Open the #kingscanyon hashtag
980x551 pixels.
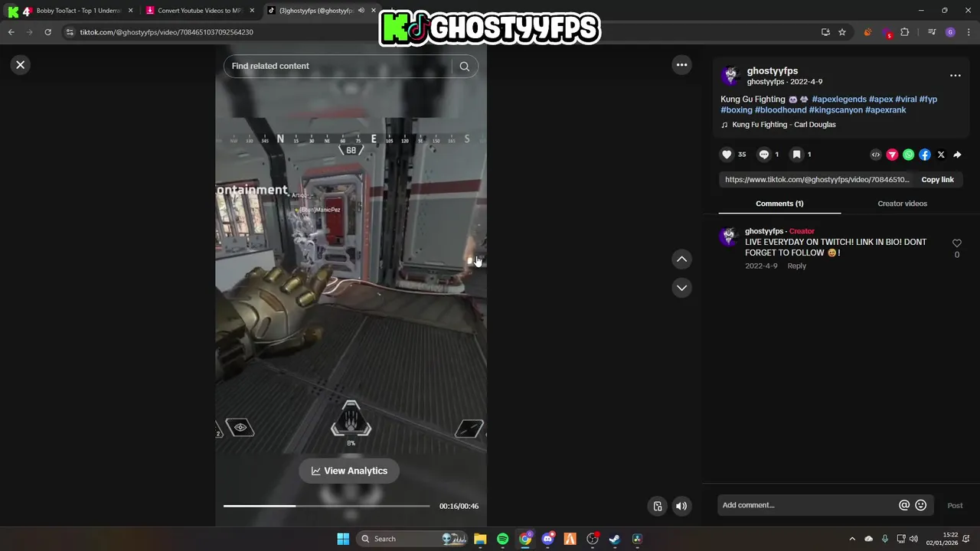835,110
